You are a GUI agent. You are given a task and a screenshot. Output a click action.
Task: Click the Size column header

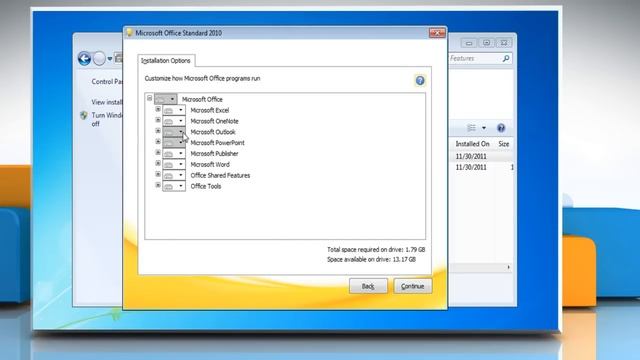point(504,144)
